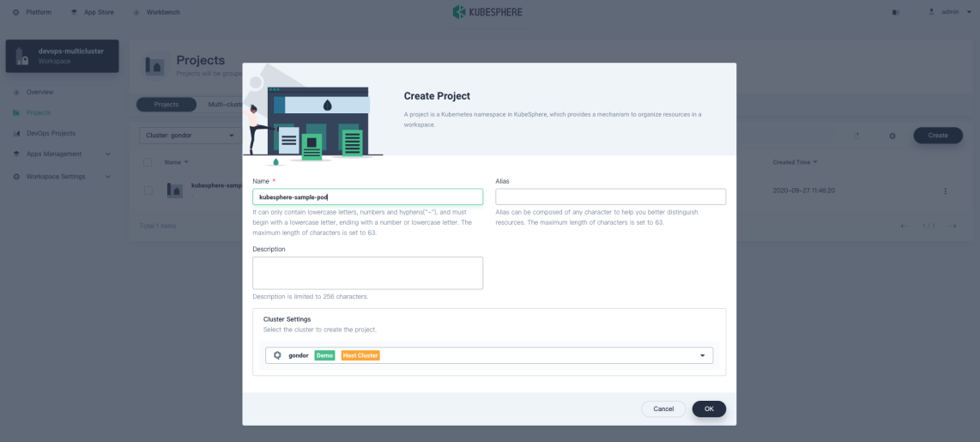The image size is (980, 442).
Task: Click the Workspace Settings gear icon
Action: pyautogui.click(x=16, y=176)
